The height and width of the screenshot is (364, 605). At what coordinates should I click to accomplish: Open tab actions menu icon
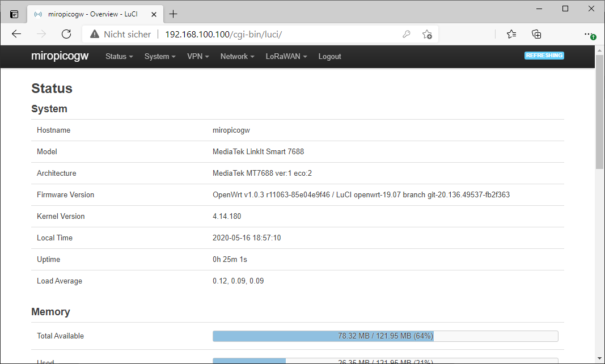click(14, 14)
